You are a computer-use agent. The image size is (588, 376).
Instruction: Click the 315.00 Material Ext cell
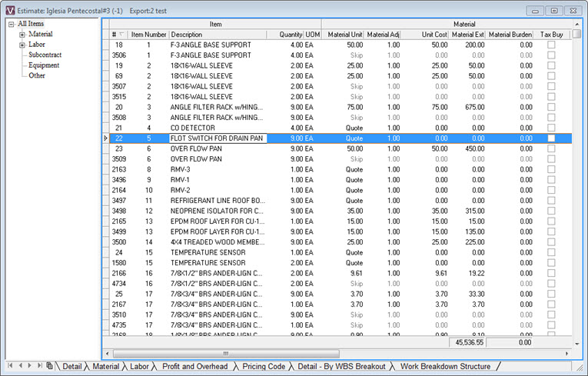coord(467,211)
